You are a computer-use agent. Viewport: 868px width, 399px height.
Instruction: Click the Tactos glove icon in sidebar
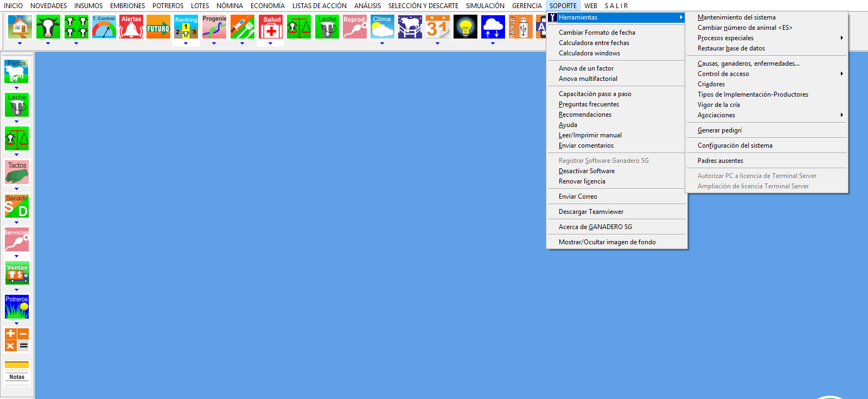17,173
